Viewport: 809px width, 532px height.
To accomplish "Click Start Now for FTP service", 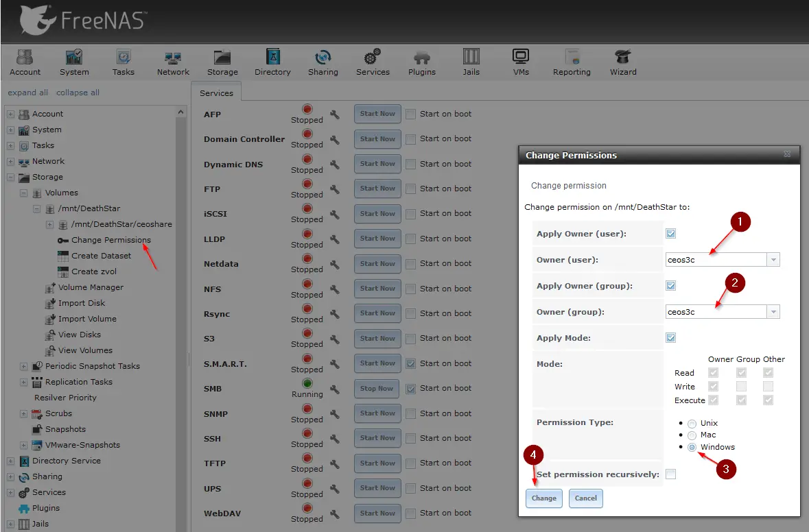I will (x=377, y=188).
